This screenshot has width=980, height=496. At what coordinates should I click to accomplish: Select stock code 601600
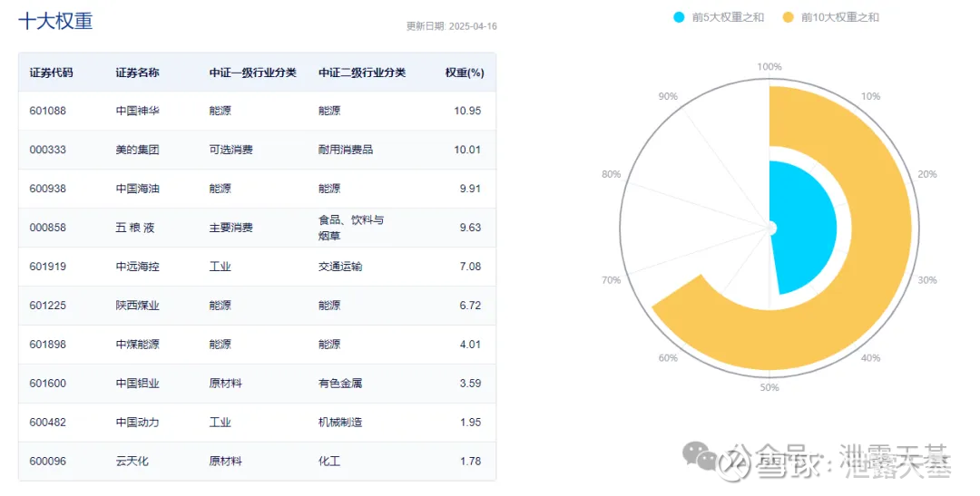(x=47, y=384)
